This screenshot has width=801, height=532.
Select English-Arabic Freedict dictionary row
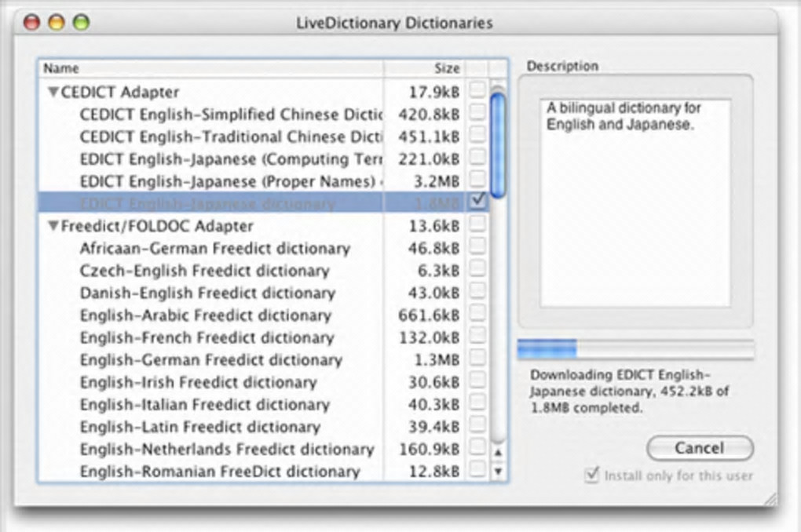pyautogui.click(x=262, y=315)
